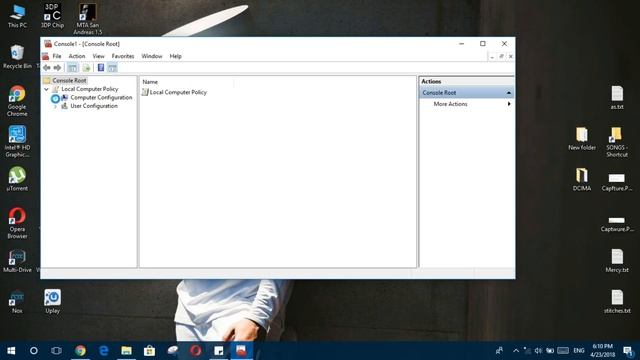
Task: Open the Windows Start menu
Action: (x=11, y=351)
